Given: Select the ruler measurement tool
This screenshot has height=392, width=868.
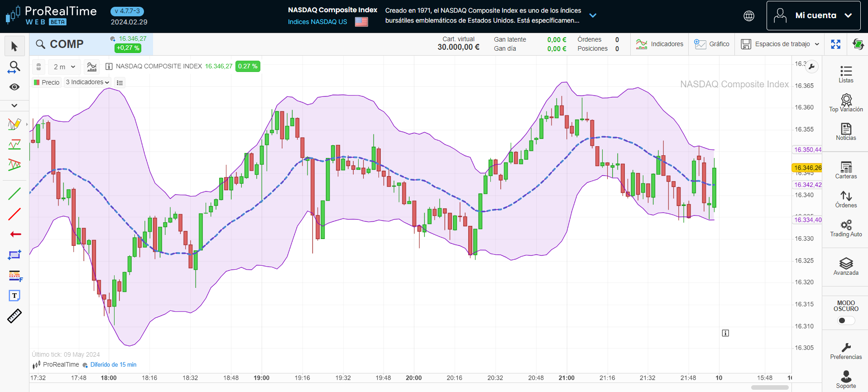Looking at the screenshot, I should pos(14,316).
